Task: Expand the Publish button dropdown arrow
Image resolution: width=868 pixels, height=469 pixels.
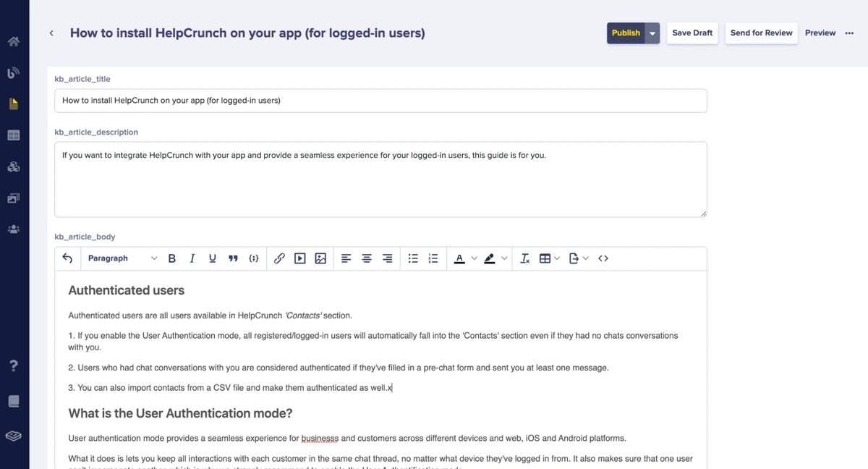Action: (652, 33)
